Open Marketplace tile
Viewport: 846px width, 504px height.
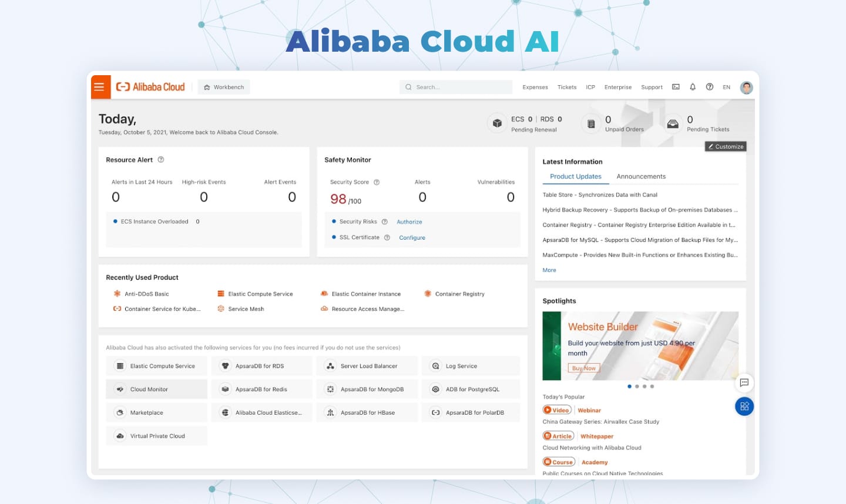tap(157, 412)
